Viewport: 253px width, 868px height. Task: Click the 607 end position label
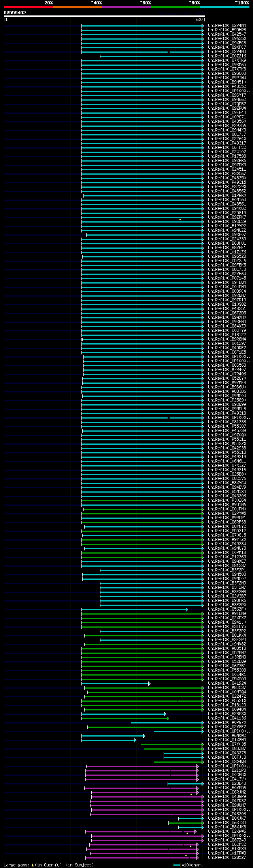point(199,19)
